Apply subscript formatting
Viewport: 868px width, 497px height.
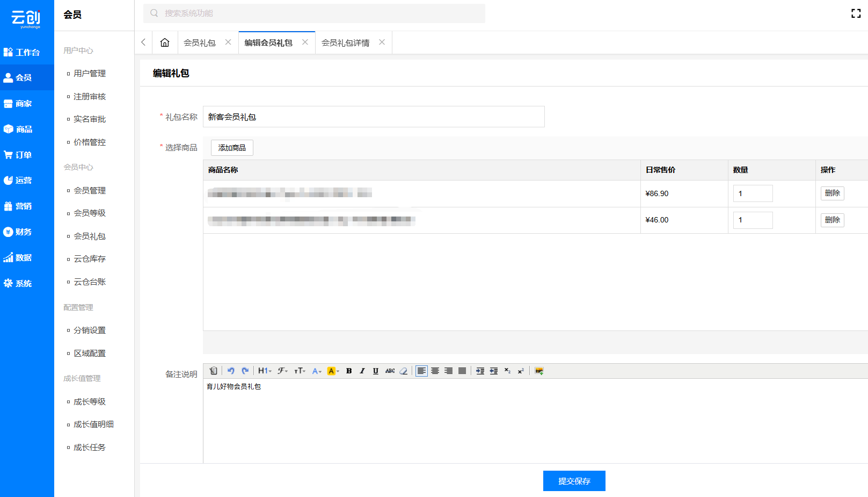point(507,371)
